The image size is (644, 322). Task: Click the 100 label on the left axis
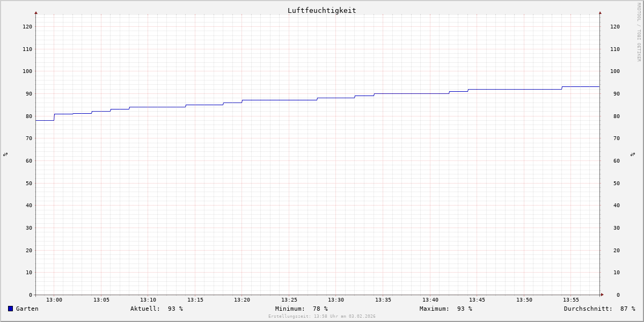[x=27, y=71]
